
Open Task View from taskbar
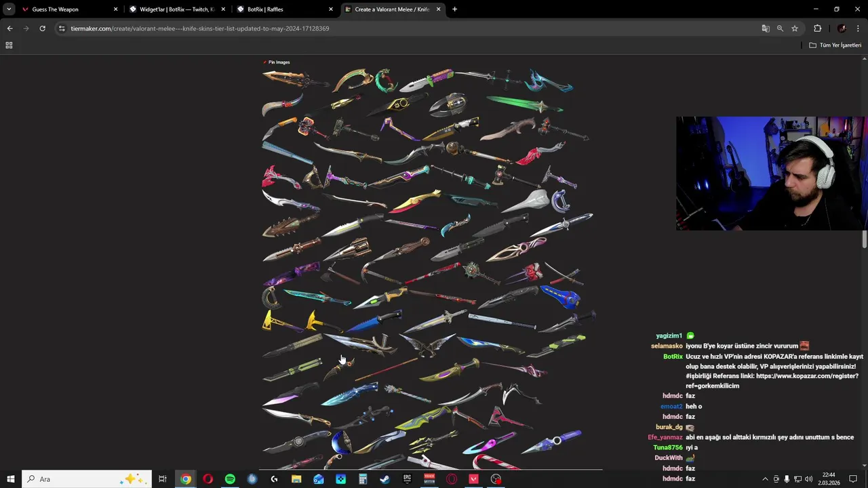tap(163, 479)
